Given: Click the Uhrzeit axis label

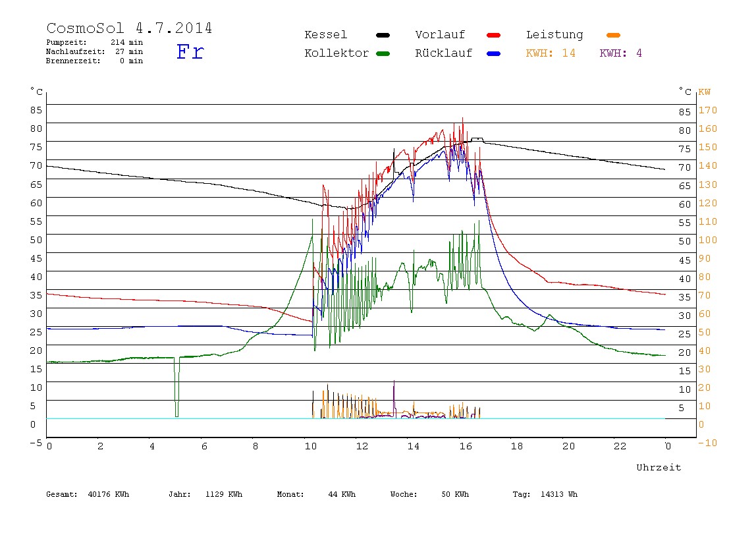Looking at the screenshot, I should [x=659, y=467].
